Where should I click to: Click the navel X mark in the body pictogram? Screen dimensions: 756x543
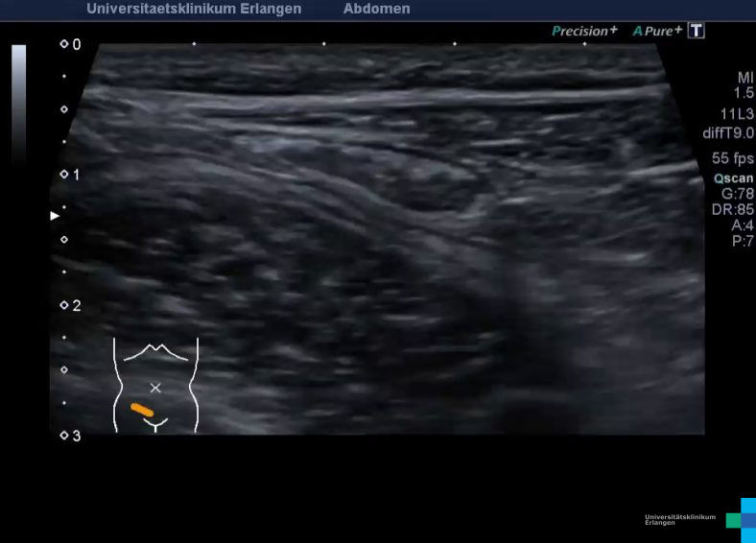[155, 388]
